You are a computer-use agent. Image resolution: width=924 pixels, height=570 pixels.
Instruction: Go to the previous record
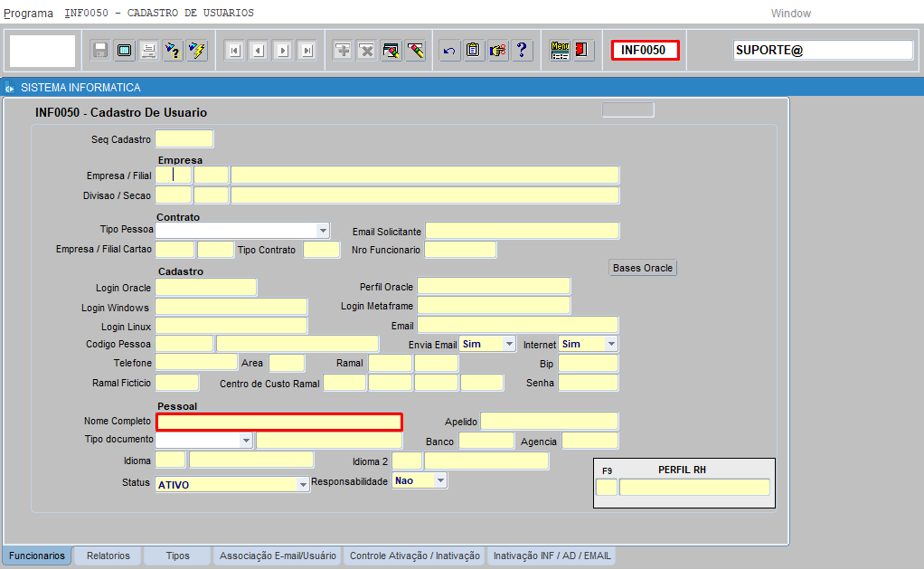coord(259,51)
